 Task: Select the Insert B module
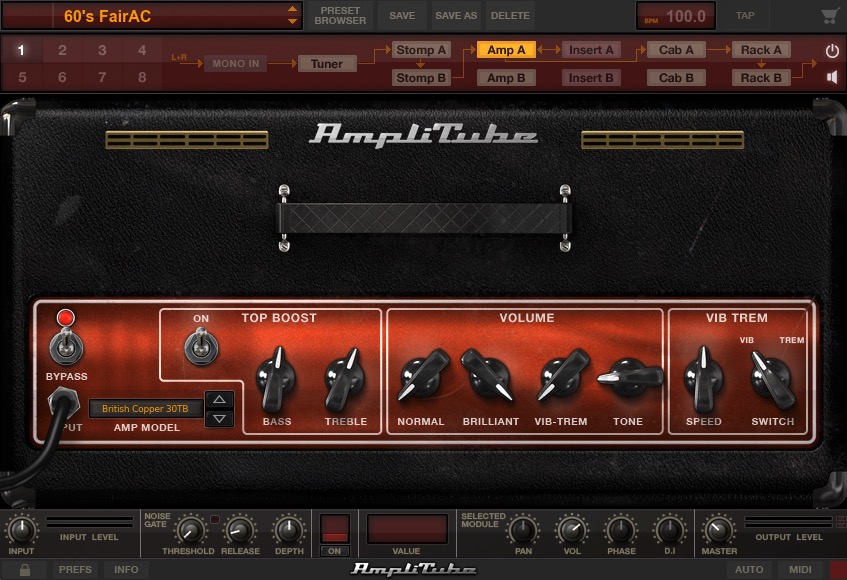[x=591, y=78]
